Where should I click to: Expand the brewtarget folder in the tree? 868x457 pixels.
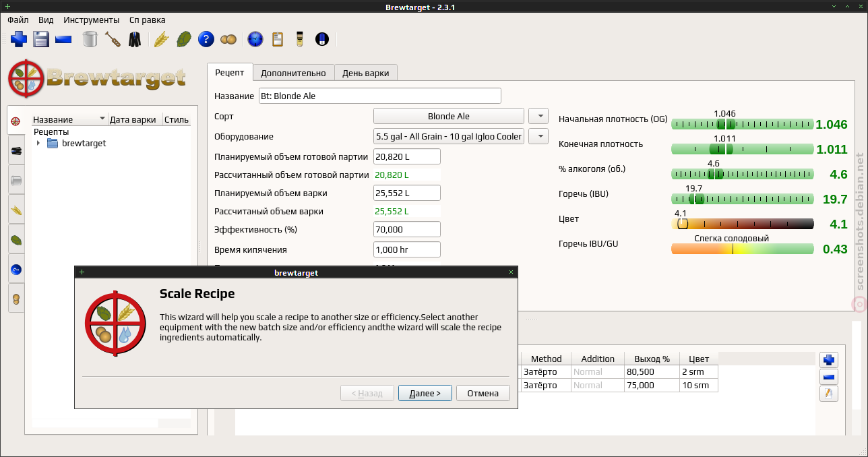point(38,144)
